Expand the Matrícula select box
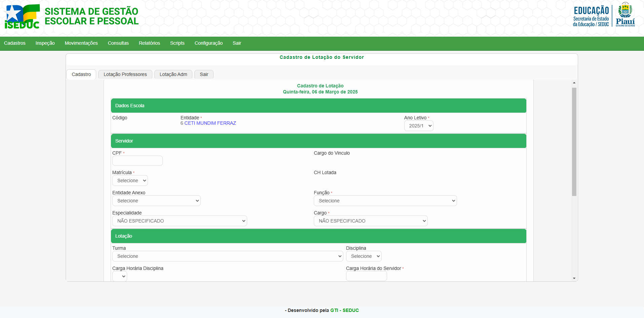This screenshot has width=644, height=318. pyautogui.click(x=130, y=181)
